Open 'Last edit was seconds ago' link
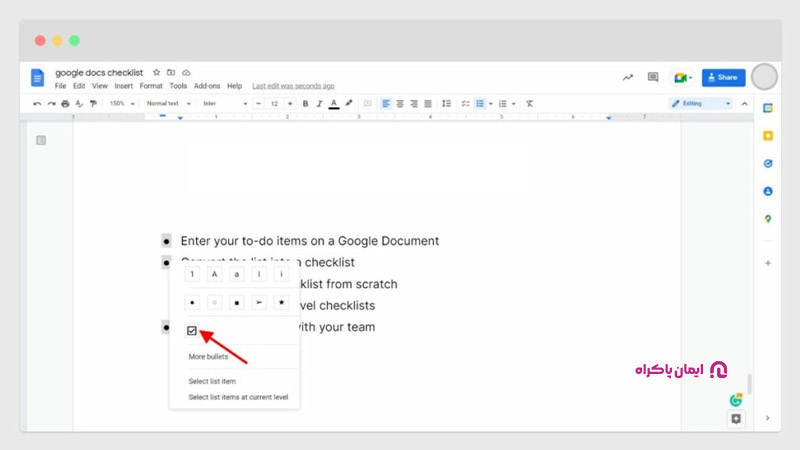800x450 pixels. pos(293,86)
